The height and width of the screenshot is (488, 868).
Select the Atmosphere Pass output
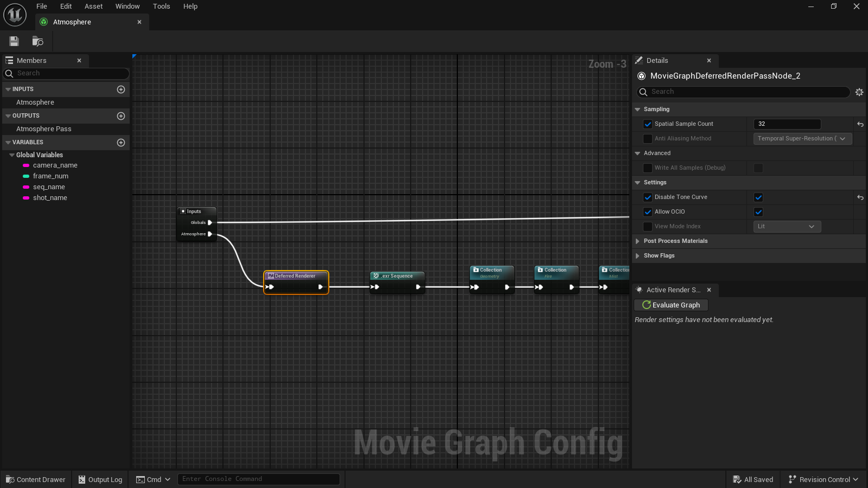tap(44, 129)
